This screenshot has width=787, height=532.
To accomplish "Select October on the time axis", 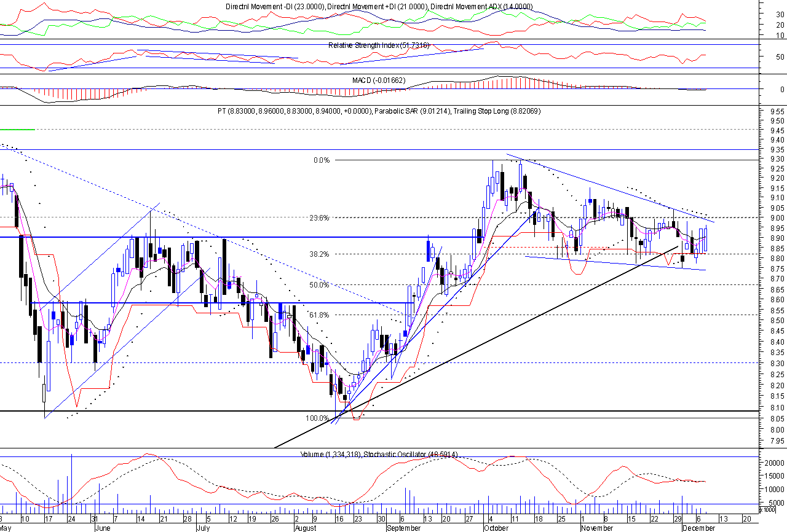I will pyautogui.click(x=497, y=528).
